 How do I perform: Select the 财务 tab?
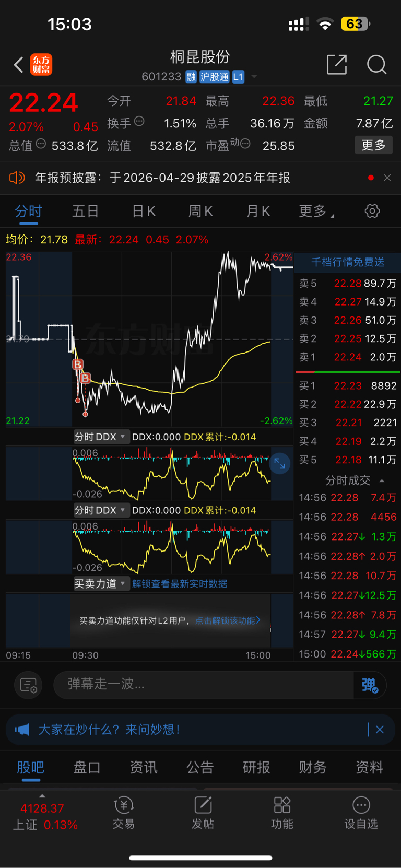[x=313, y=767]
